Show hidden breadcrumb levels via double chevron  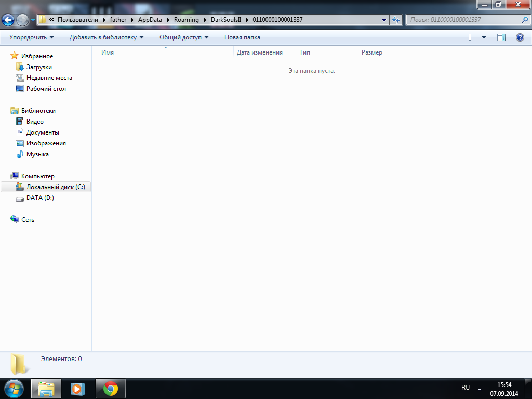pos(51,19)
